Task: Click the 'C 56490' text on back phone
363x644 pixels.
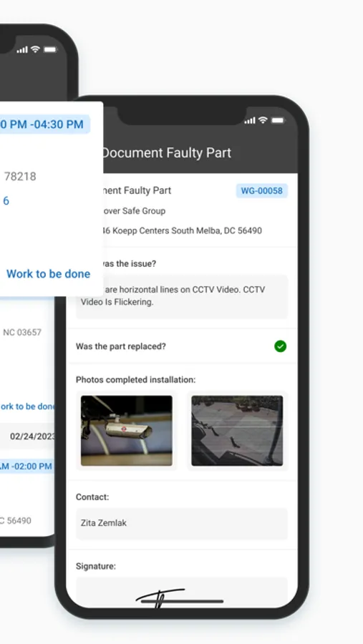Action: (x=16, y=521)
